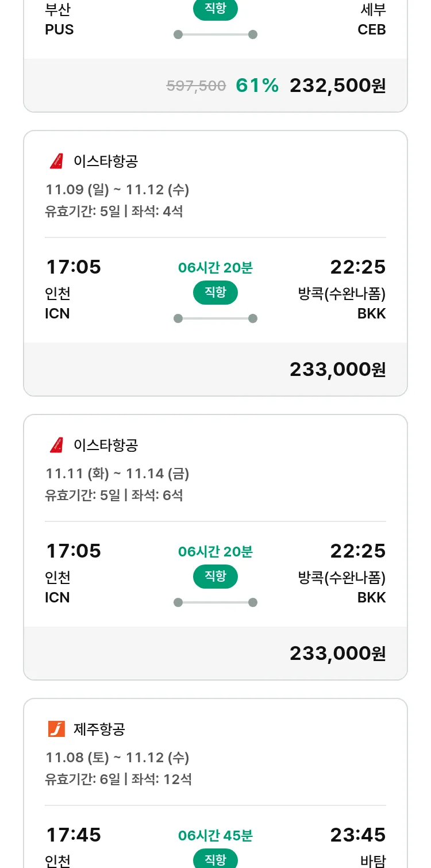Tap the Jeju Air orange logo
This screenshot has width=431, height=868.
56,729
